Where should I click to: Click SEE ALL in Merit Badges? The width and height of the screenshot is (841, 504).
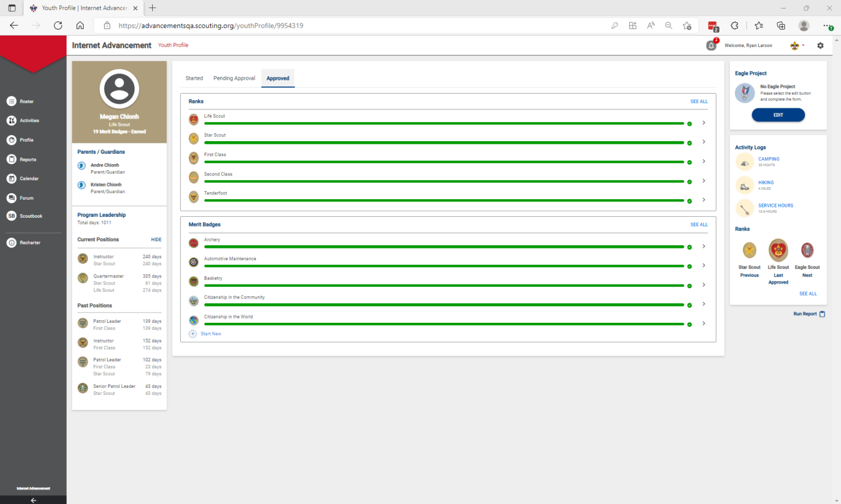click(699, 224)
